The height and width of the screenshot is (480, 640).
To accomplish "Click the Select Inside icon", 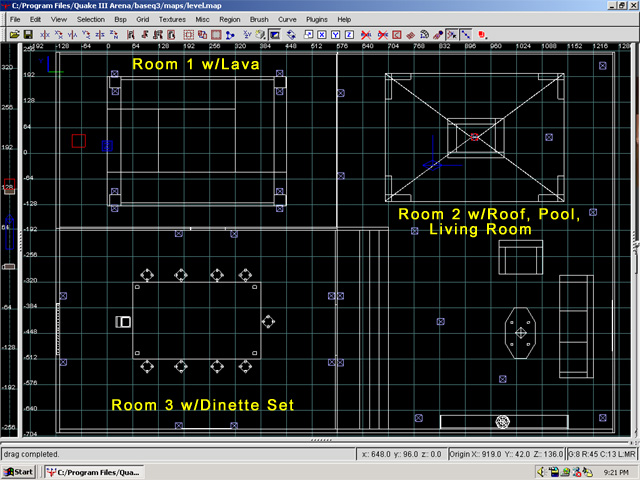I will (x=171, y=35).
